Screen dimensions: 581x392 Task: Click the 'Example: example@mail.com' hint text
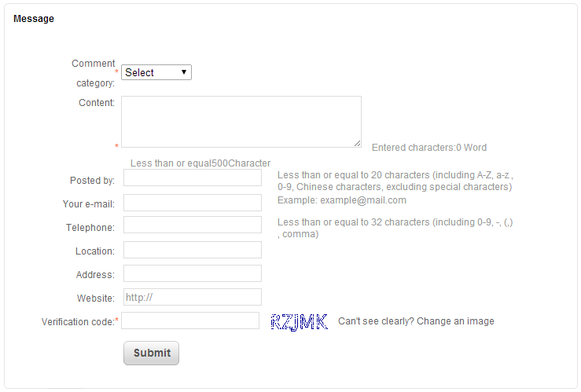tap(341, 200)
